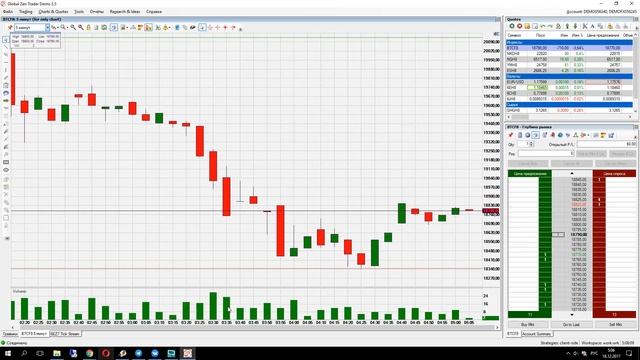
Task: Click the Cancel Buys button
Action: 528,164
